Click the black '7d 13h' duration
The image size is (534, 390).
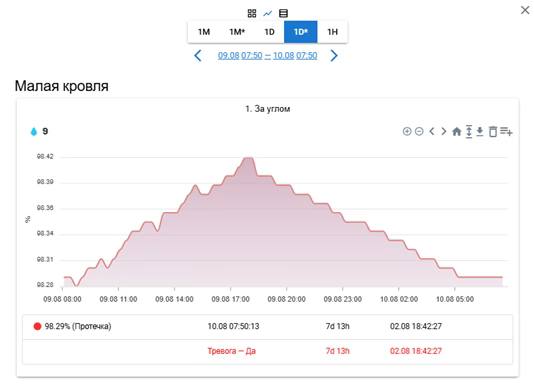click(337, 326)
